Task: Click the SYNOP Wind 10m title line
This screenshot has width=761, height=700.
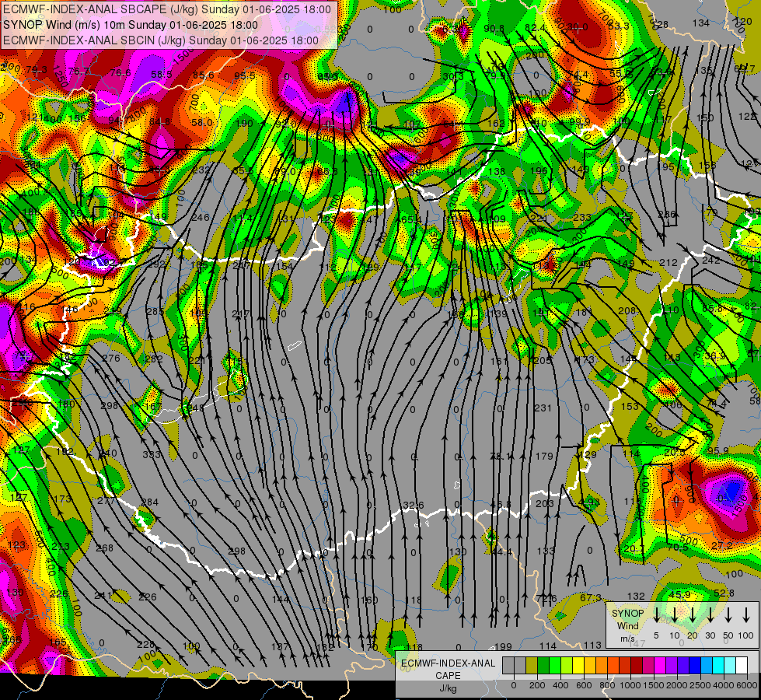Action: pyautogui.click(x=131, y=25)
